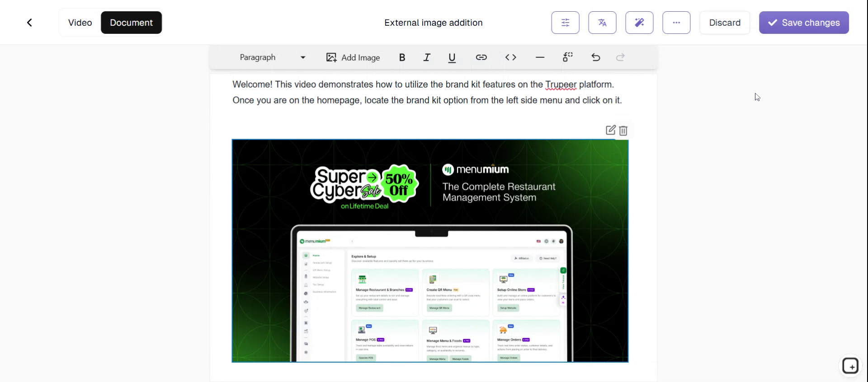
Task: Toggle italic formatting
Action: (427, 57)
